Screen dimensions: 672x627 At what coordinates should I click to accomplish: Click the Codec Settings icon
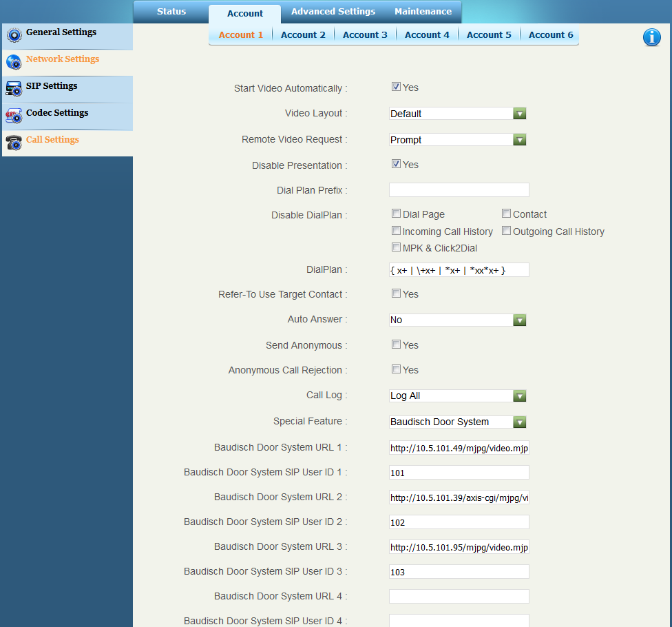tap(14, 116)
